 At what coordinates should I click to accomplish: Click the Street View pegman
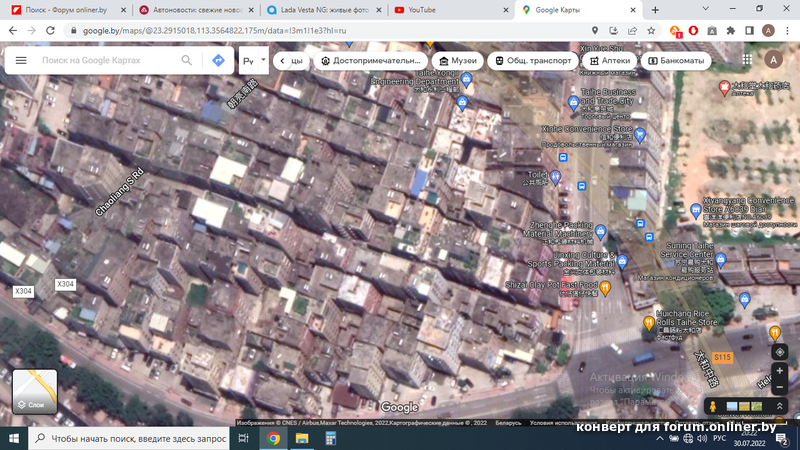(x=713, y=406)
